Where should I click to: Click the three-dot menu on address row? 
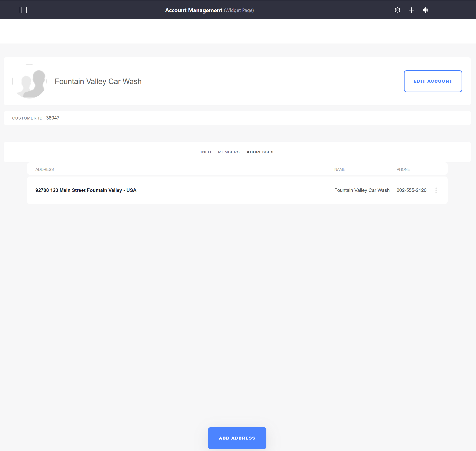(x=436, y=190)
